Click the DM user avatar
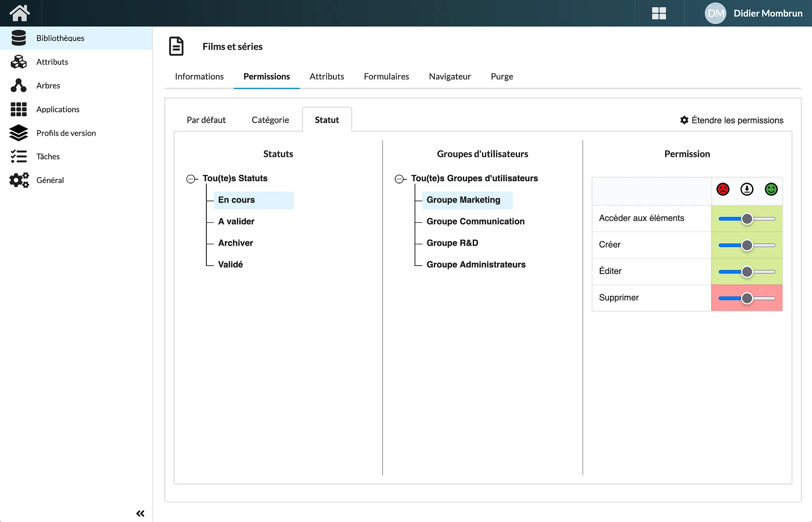The width and height of the screenshot is (812, 522). 716,14
